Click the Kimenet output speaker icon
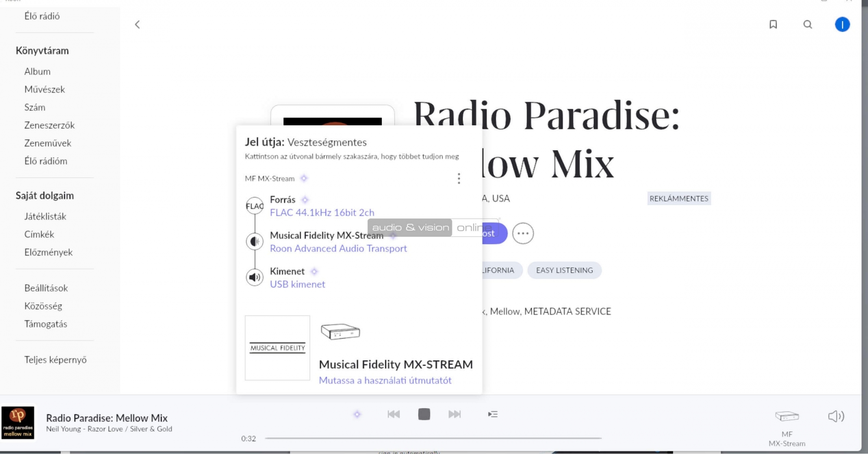 coord(255,277)
